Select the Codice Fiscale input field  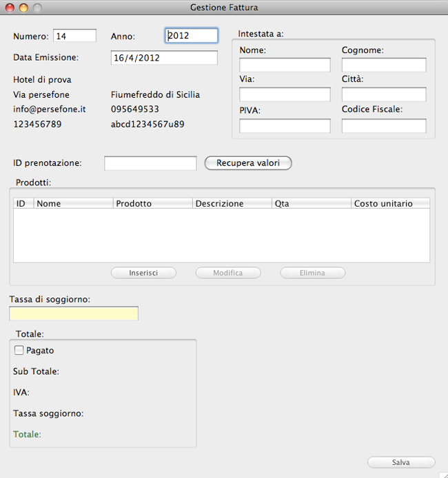(x=384, y=126)
